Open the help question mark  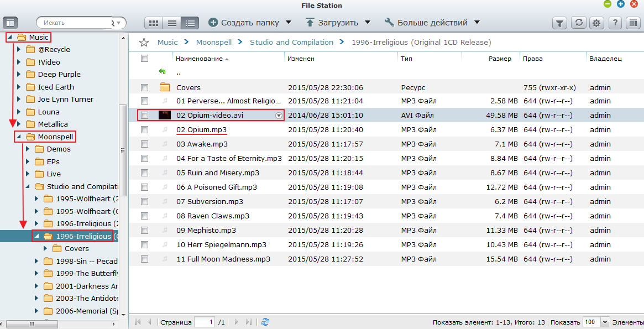coord(615,23)
